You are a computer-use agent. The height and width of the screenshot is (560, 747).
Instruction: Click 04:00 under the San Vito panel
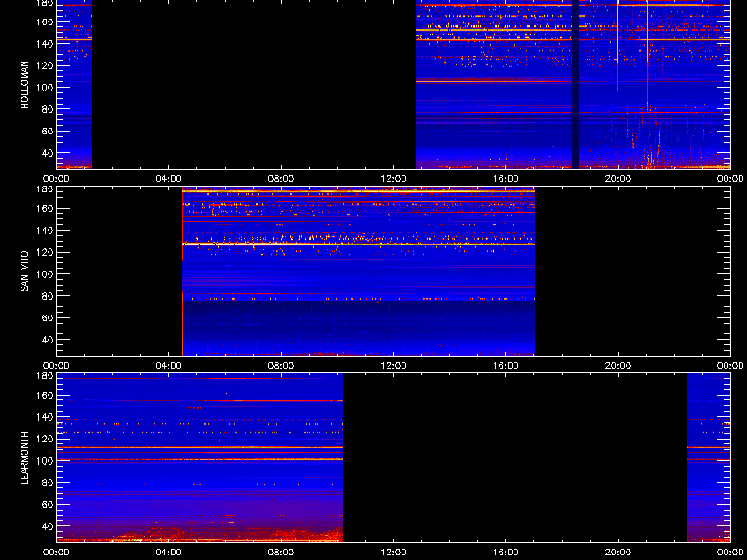click(x=169, y=366)
